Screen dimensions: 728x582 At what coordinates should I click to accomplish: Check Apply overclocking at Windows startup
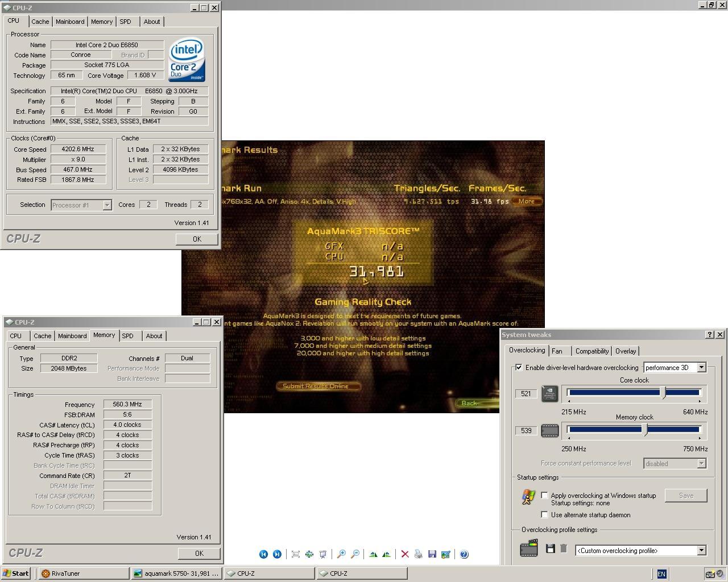coord(544,496)
